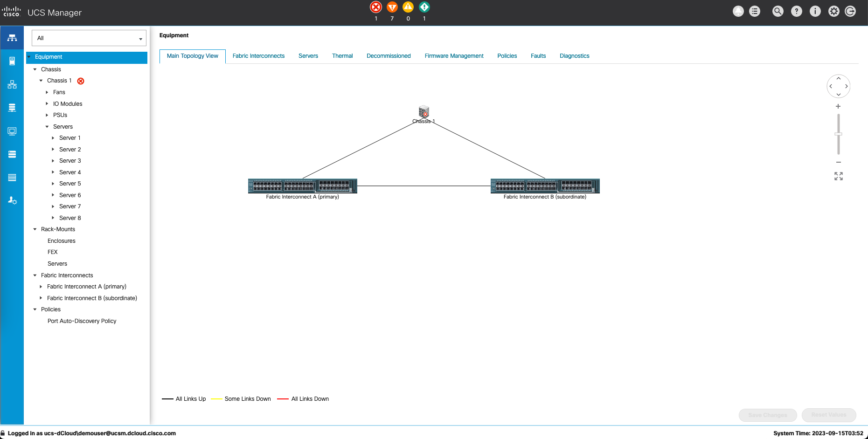Click the Fabric Interconnect B device image
Image resolution: width=868 pixels, height=439 pixels.
pyautogui.click(x=545, y=186)
